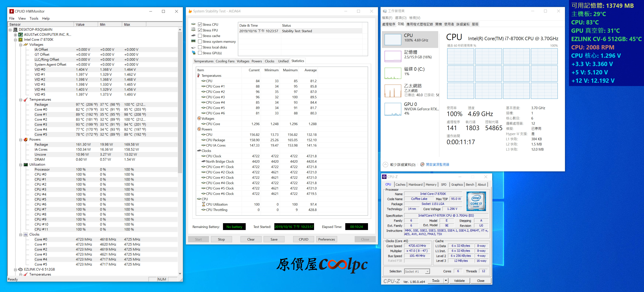644x292 pixels.
Task: Open the Tools menu in HWMonitor
Action: click(x=34, y=18)
